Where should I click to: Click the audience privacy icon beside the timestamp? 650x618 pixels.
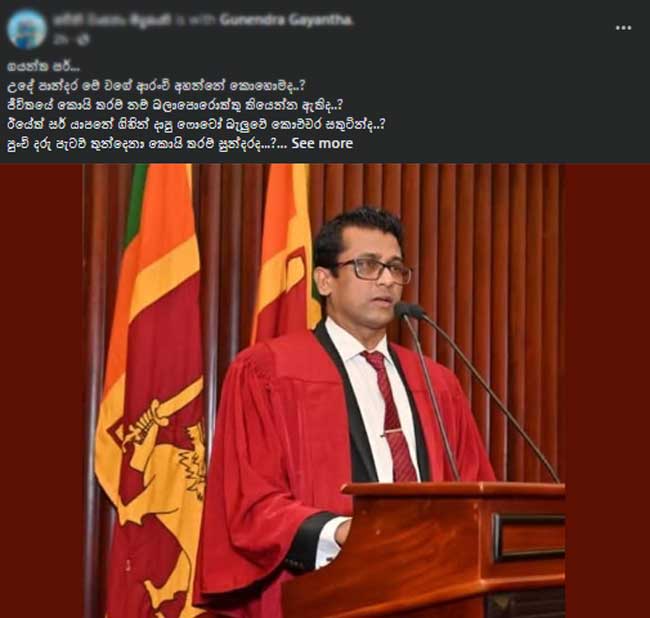pos(84,39)
